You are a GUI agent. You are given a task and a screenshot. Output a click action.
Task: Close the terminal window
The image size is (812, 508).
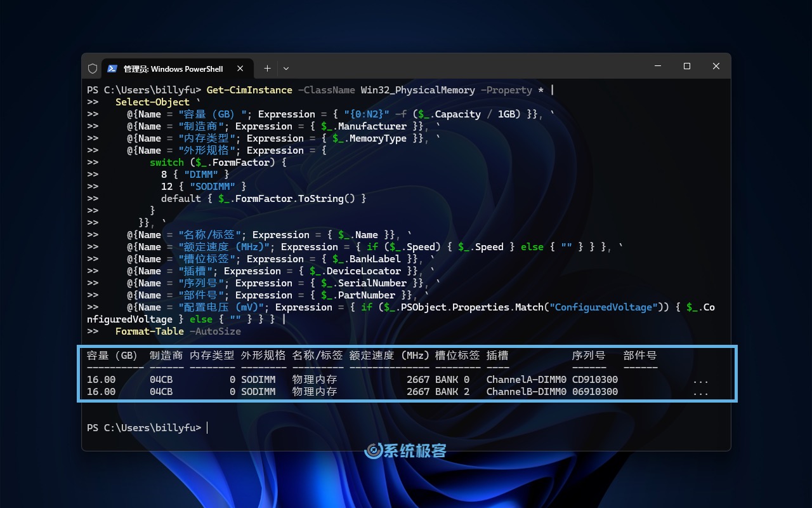pyautogui.click(x=716, y=66)
